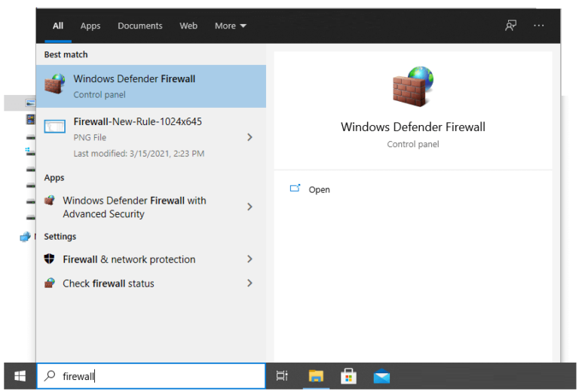
Task: Open the More dropdown menu
Action: point(231,26)
